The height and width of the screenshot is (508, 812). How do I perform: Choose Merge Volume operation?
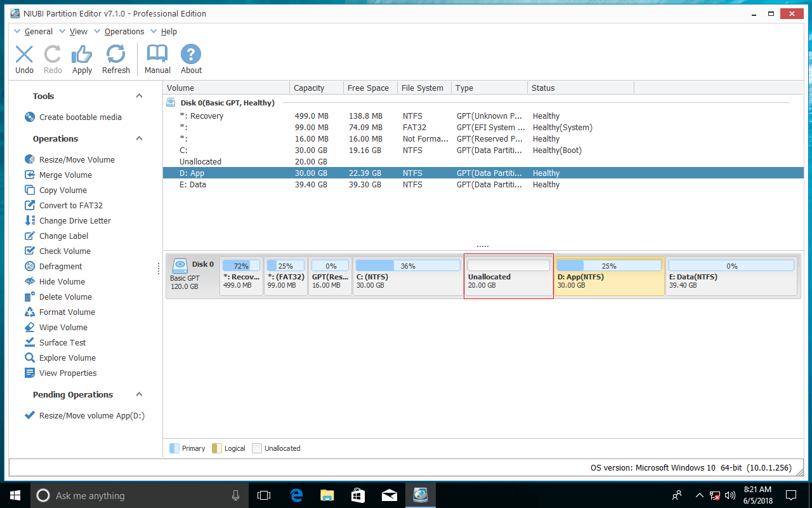point(58,175)
